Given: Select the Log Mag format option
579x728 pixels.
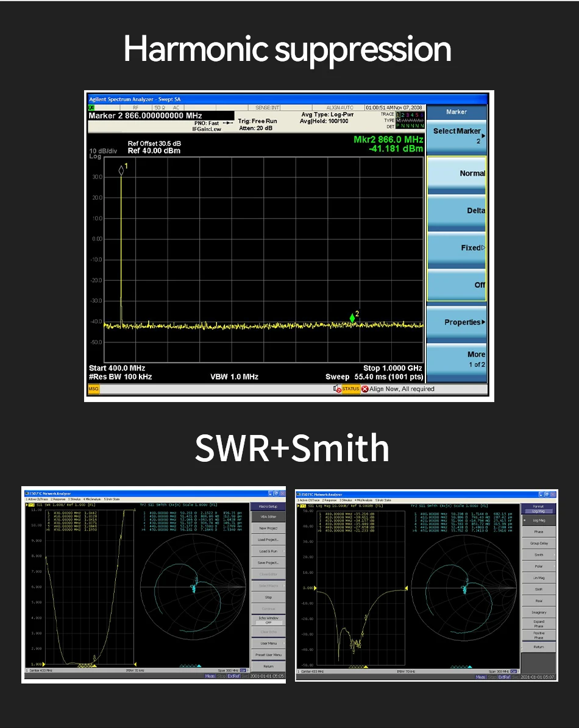Looking at the screenshot, I should 539,520.
